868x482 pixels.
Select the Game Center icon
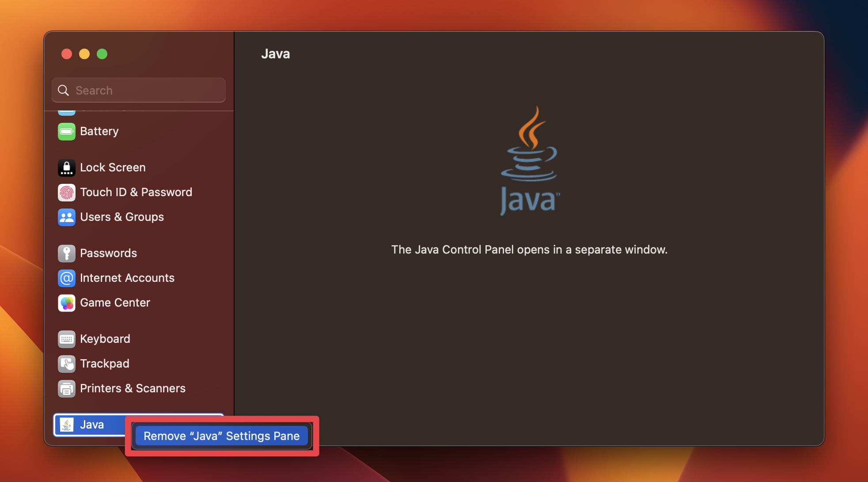coord(66,303)
